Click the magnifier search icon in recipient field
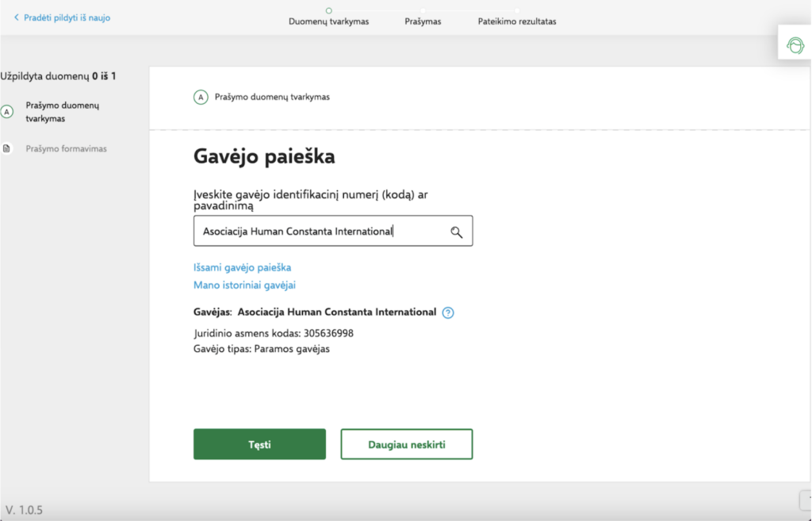812x521 pixels. tap(456, 232)
